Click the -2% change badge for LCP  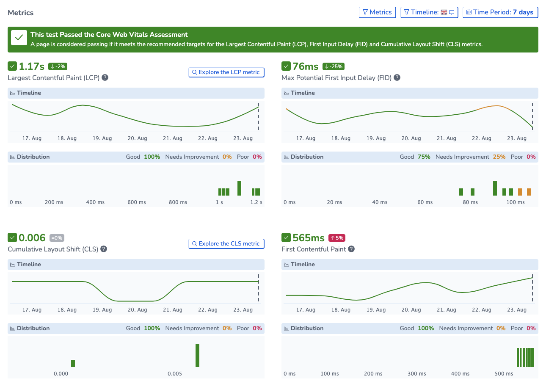(58, 66)
